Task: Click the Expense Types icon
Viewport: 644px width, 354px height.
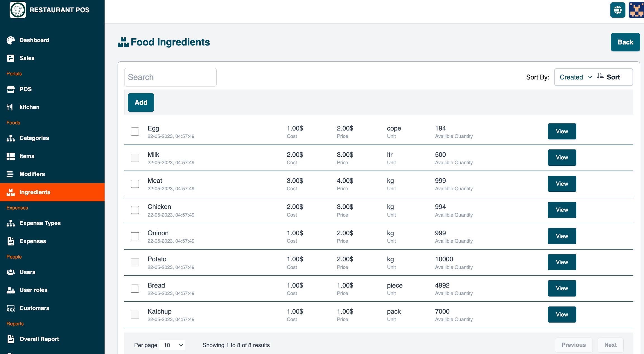Action: point(11,223)
